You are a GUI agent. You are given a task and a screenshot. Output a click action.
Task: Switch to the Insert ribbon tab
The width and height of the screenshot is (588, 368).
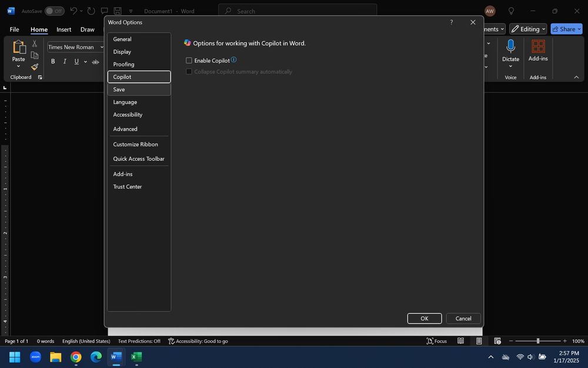click(x=64, y=29)
